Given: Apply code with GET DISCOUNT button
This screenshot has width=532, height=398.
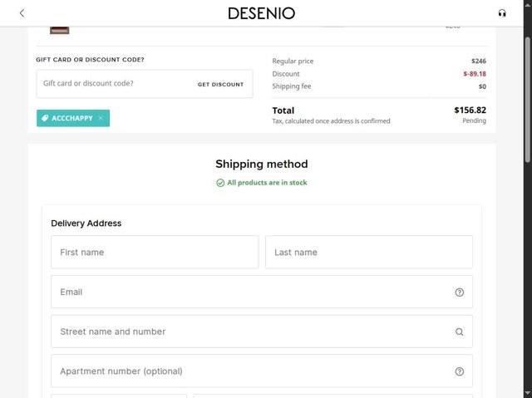Looking at the screenshot, I should [220, 85].
